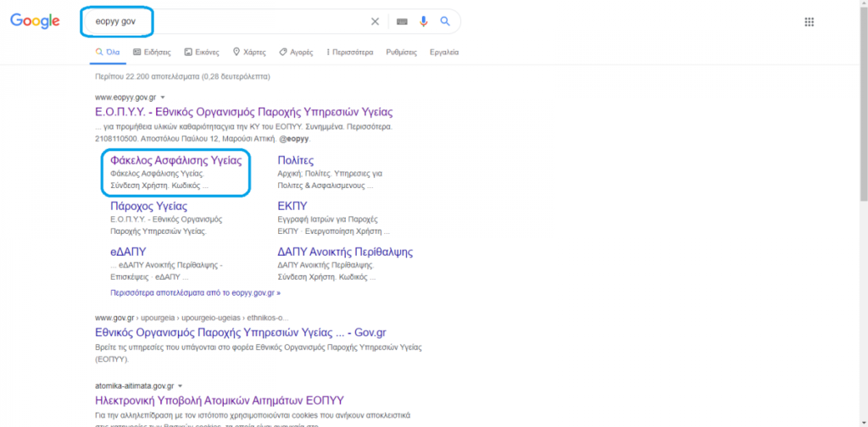Open Ρυθμίσεις search settings
The width and height of the screenshot is (868, 427).
[x=401, y=53]
